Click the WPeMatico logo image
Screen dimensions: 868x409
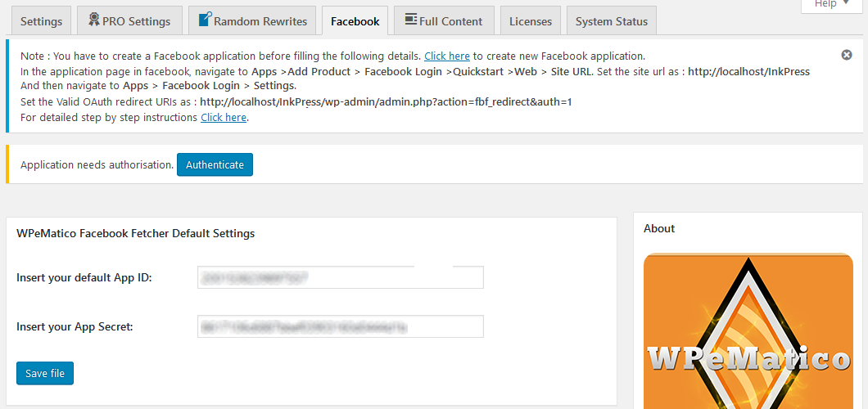click(x=748, y=331)
